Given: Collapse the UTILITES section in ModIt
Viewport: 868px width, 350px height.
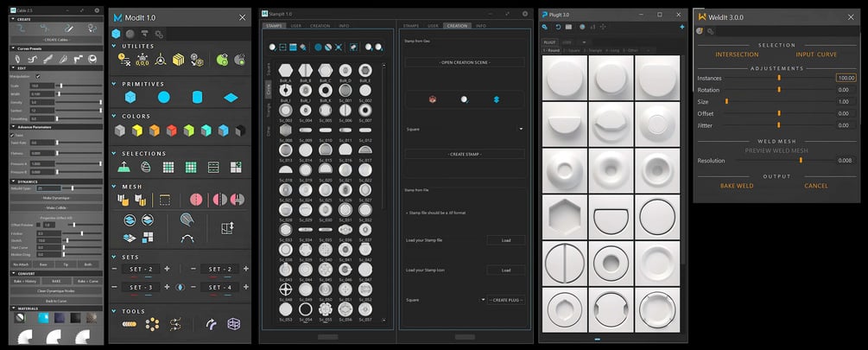Looking at the screenshot, I should pos(115,47).
